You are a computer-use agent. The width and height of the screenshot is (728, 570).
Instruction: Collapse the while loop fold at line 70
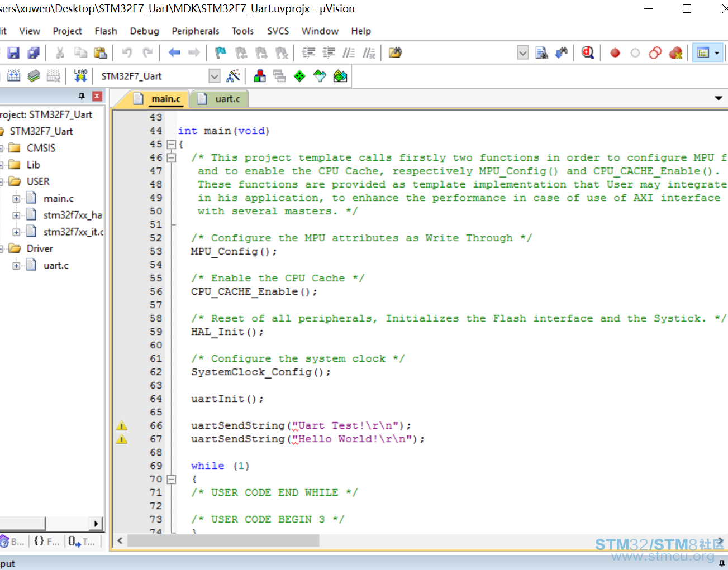coord(172,479)
